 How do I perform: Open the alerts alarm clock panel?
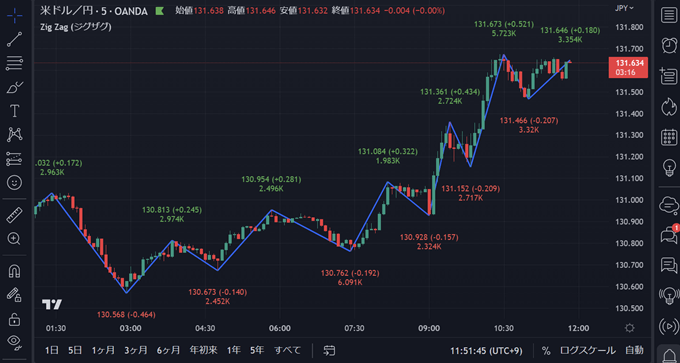click(669, 45)
